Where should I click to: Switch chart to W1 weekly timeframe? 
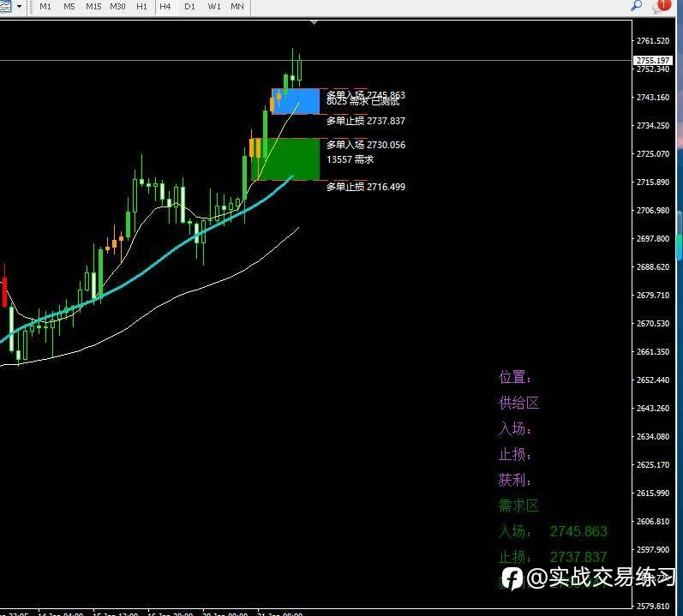tap(214, 7)
